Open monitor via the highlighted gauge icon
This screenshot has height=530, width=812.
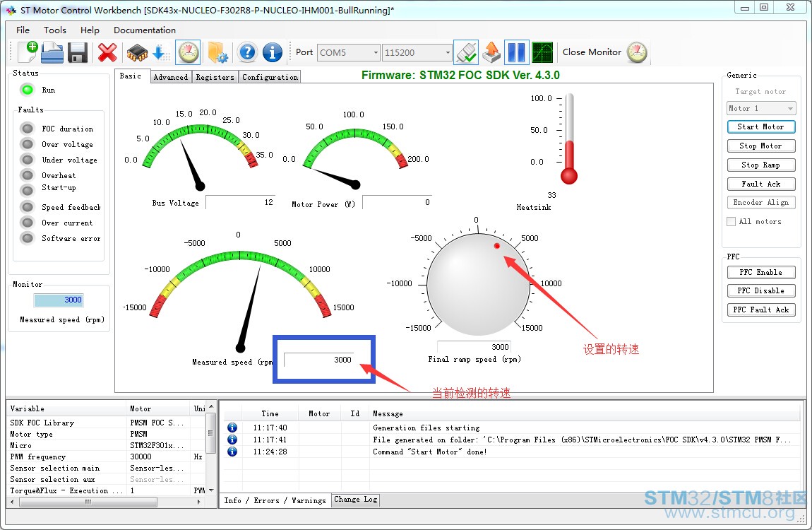coord(189,52)
